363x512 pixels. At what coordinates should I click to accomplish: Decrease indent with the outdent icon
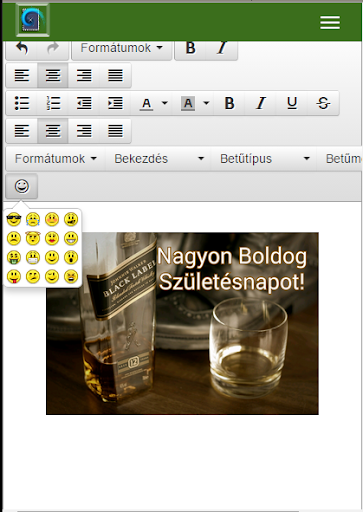pyautogui.click(x=84, y=103)
